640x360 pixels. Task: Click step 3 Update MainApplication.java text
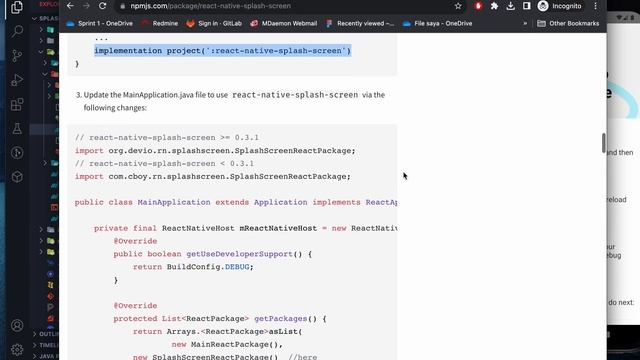[231, 101]
